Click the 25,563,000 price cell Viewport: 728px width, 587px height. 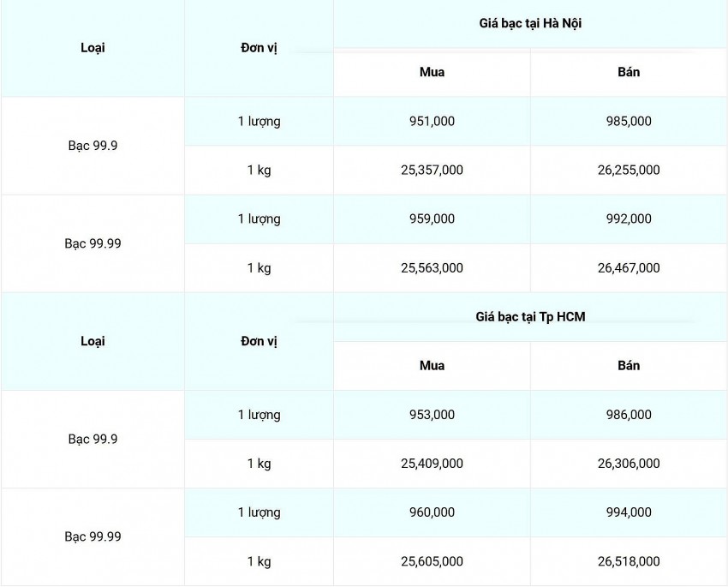click(432, 268)
